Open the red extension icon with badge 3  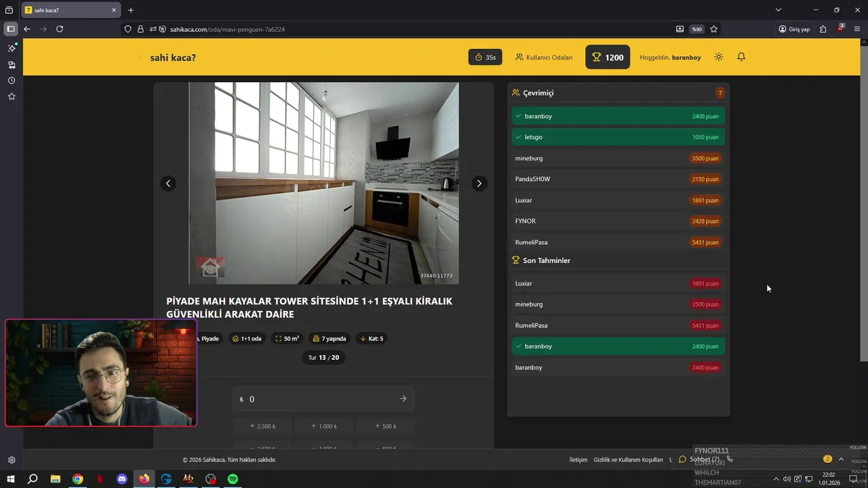coord(841,28)
